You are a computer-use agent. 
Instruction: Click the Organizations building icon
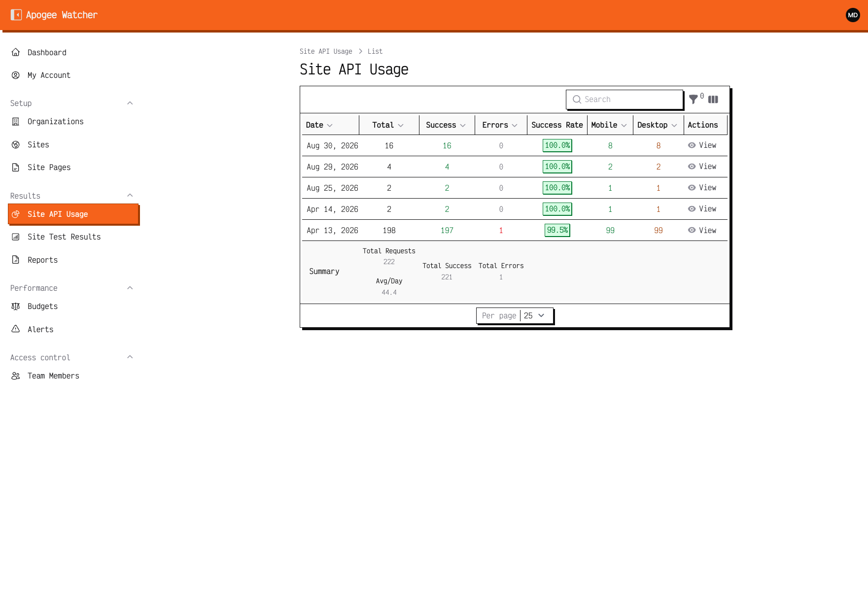click(16, 121)
